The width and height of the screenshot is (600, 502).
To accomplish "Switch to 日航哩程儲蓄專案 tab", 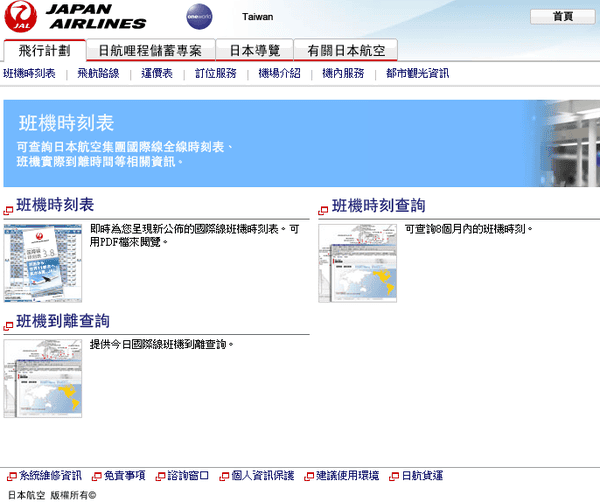I will click(x=149, y=50).
